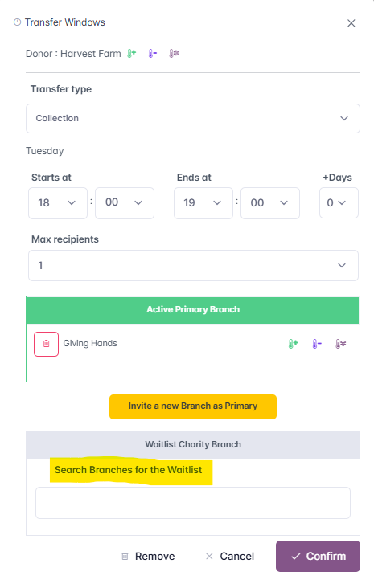The image size is (374, 588).
Task: Click the blue chilled thermometer icon beside donor
Action: click(153, 54)
